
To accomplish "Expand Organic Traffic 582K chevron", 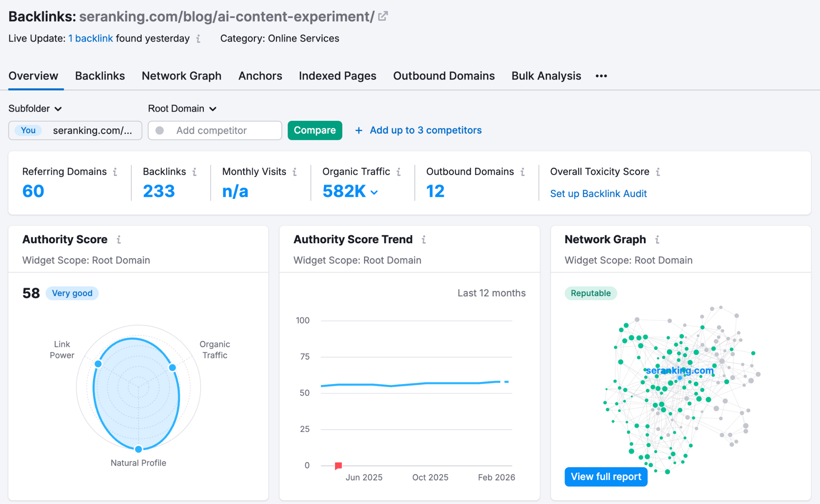I will [x=374, y=192].
